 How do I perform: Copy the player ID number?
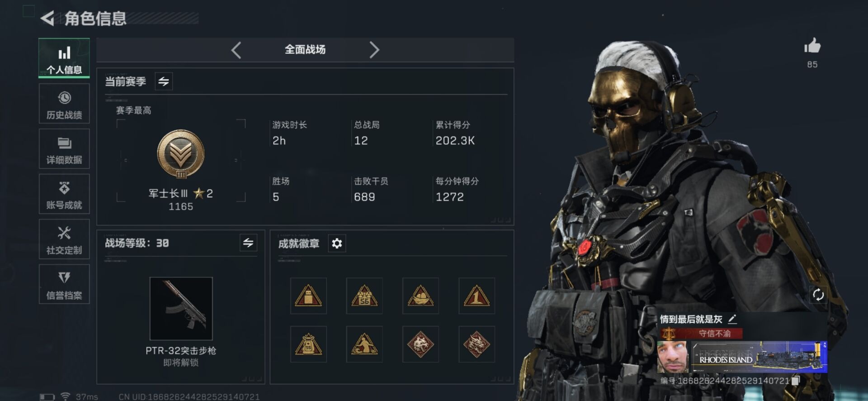[796, 381]
